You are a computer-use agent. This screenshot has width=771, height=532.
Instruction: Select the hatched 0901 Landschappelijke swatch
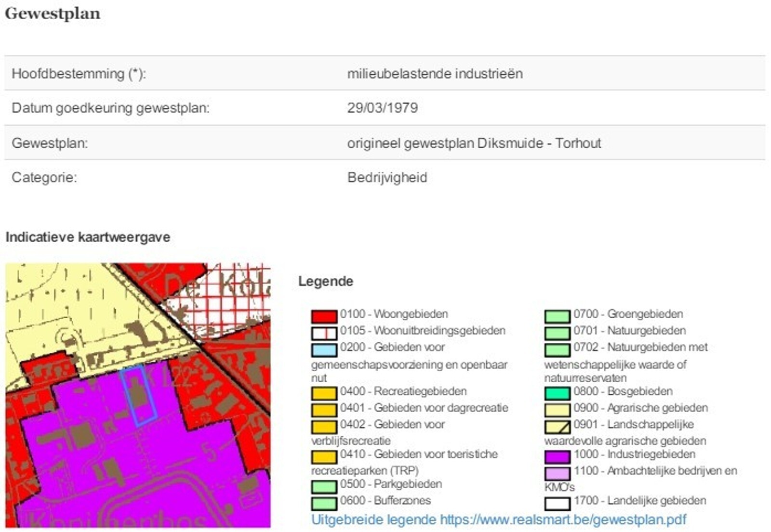tap(557, 427)
